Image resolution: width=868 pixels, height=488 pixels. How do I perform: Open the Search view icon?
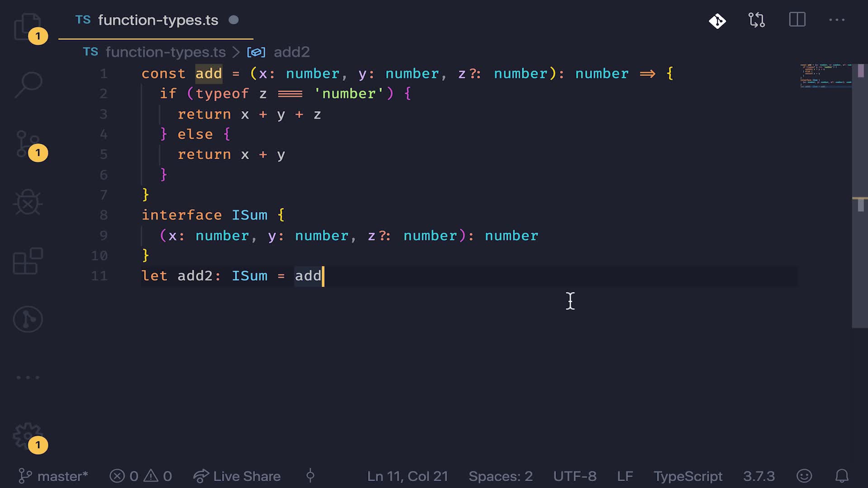(x=28, y=84)
